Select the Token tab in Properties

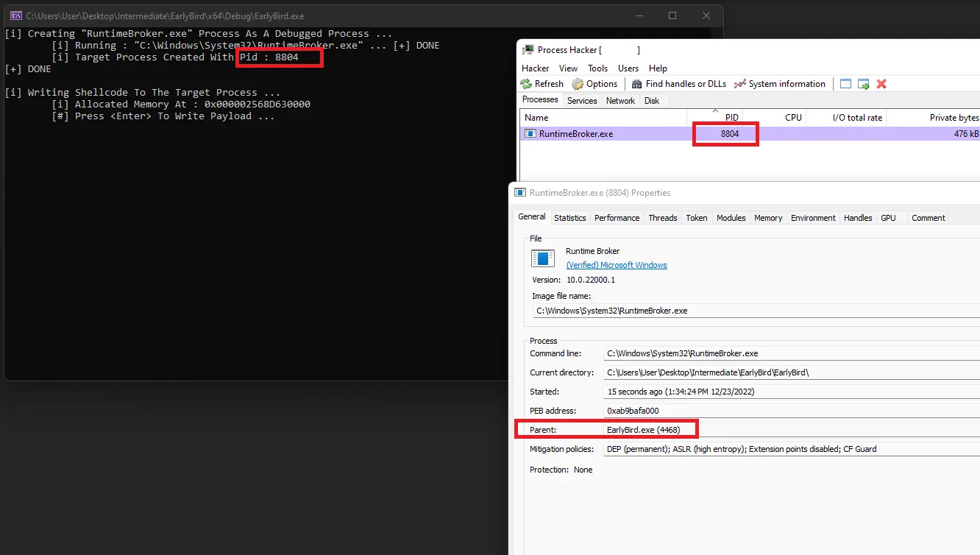click(x=696, y=218)
